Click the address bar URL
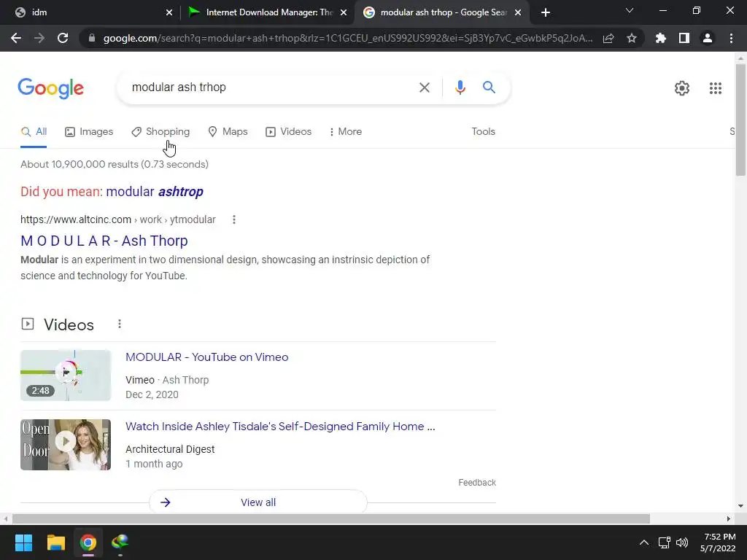Viewport: 747px width, 560px height. 348,39
